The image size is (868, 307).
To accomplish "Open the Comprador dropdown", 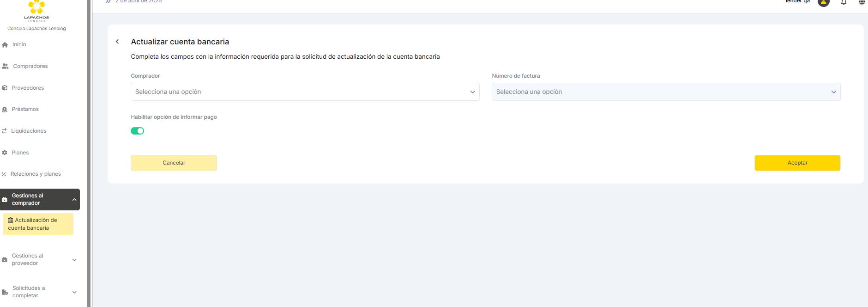I will point(305,92).
